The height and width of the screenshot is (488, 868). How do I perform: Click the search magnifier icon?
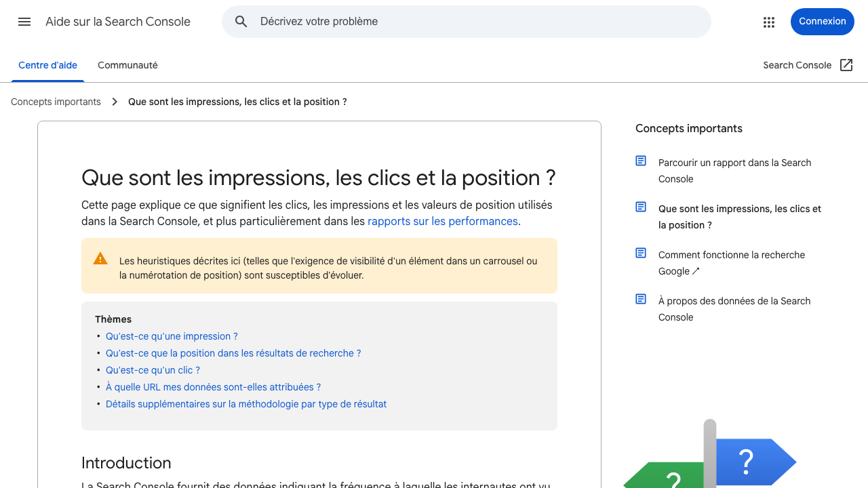(x=241, y=22)
